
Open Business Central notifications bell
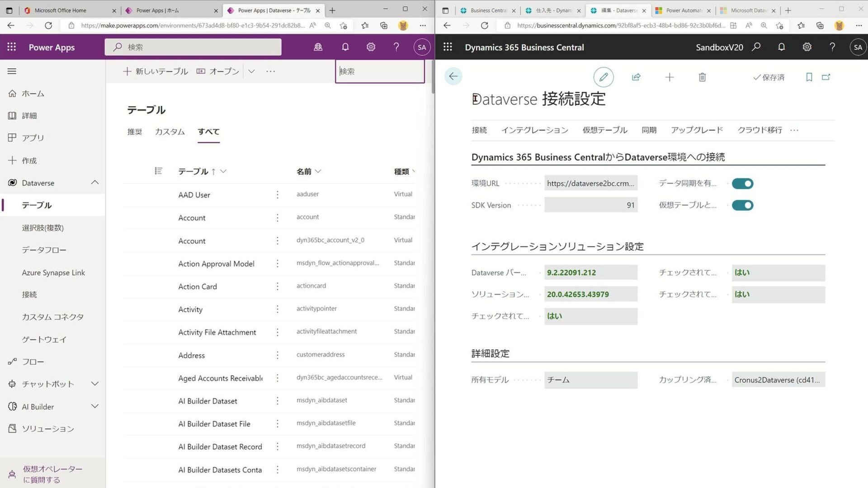(781, 47)
